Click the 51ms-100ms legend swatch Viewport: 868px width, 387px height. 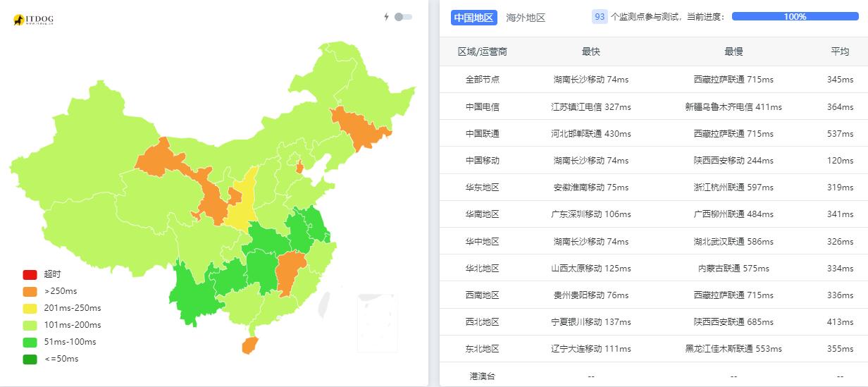30,342
